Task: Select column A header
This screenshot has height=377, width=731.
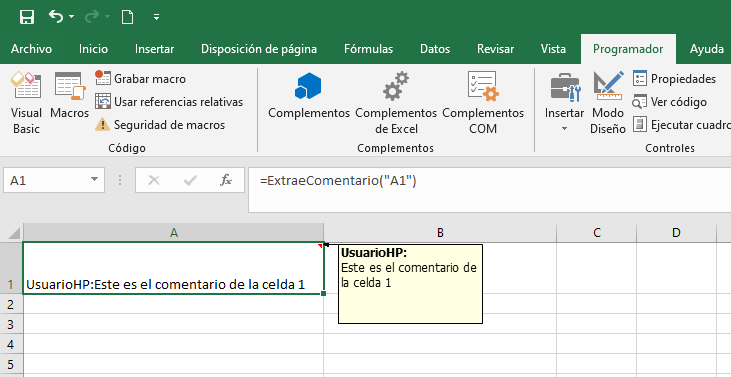Action: tap(173, 233)
